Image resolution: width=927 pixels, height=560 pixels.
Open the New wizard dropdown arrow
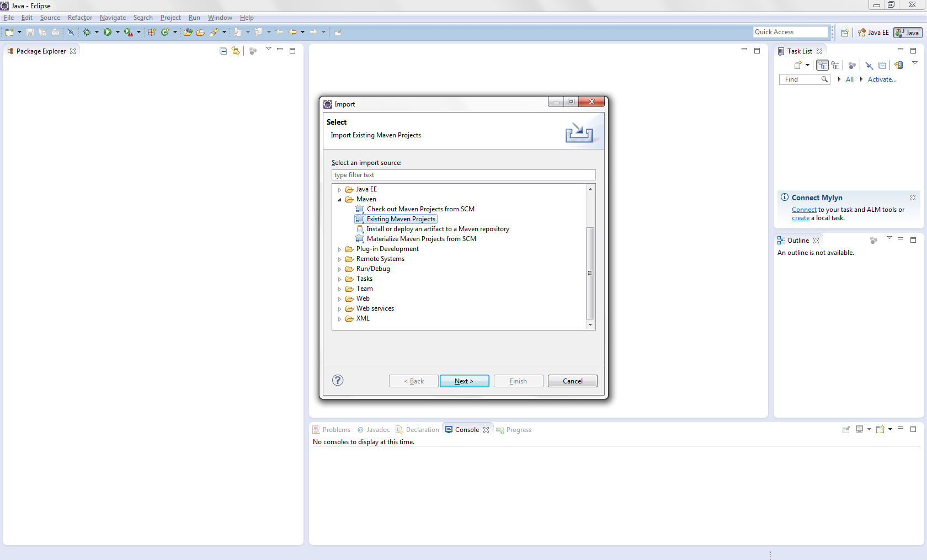point(19,32)
